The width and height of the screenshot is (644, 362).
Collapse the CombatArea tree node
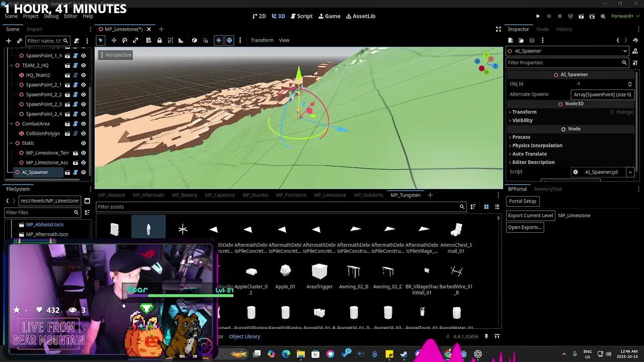coord(11,124)
